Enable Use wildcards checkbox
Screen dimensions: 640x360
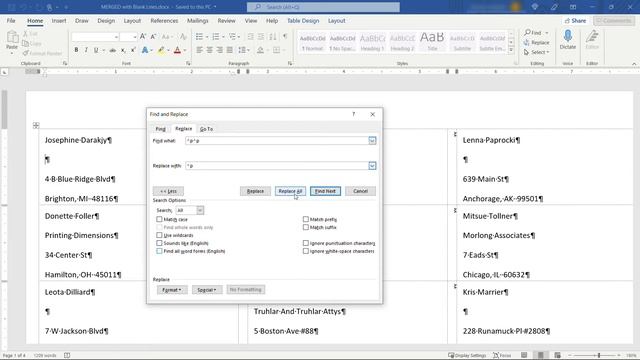pos(159,235)
